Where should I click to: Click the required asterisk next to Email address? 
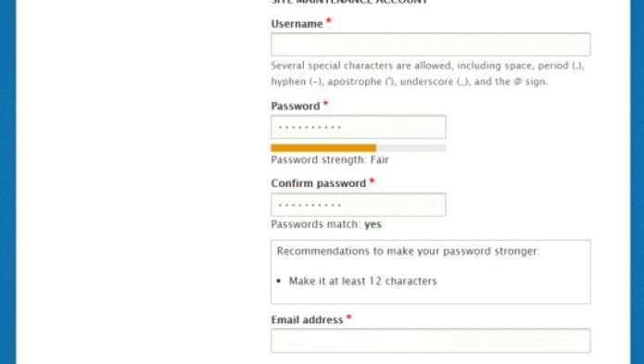(348, 317)
